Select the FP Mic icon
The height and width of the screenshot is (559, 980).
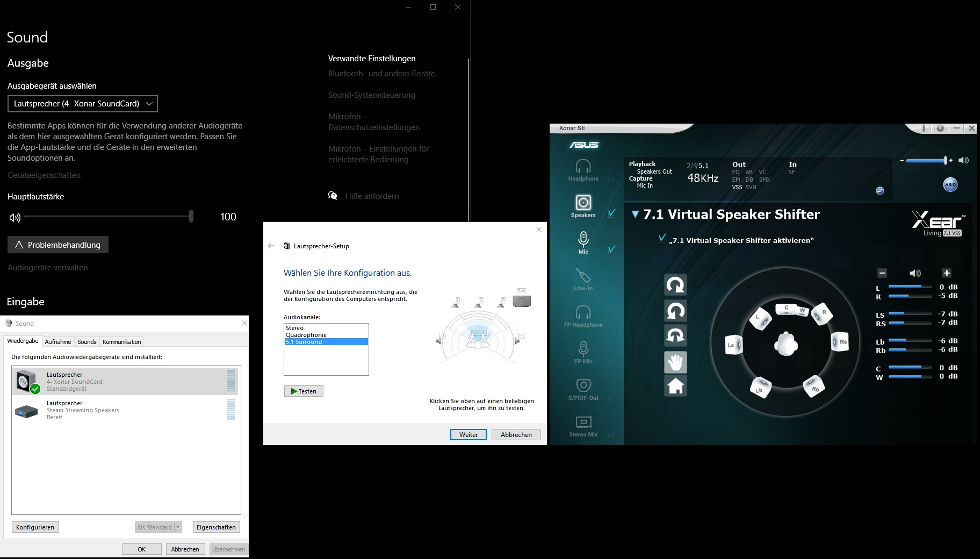pos(583,349)
